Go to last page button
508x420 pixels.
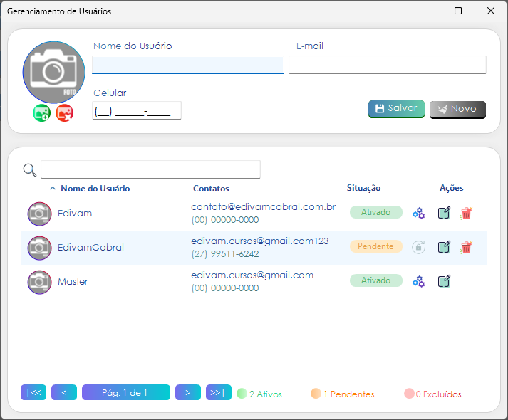point(219,392)
